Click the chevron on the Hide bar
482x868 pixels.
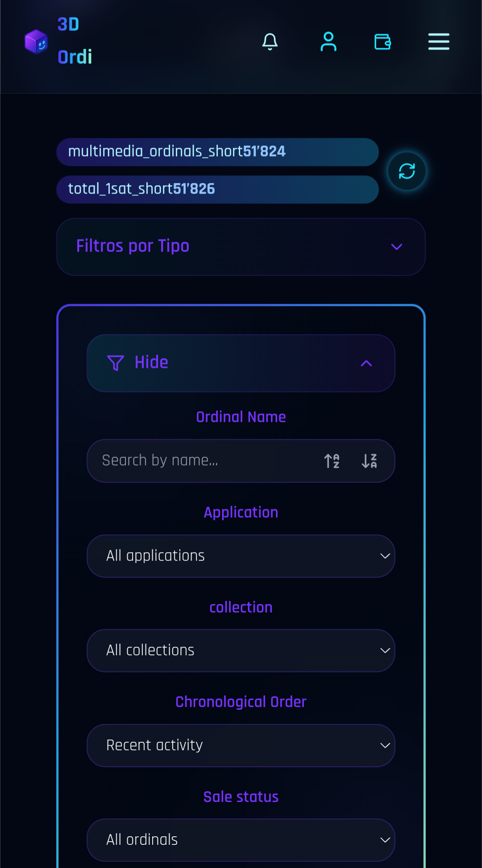(x=366, y=363)
